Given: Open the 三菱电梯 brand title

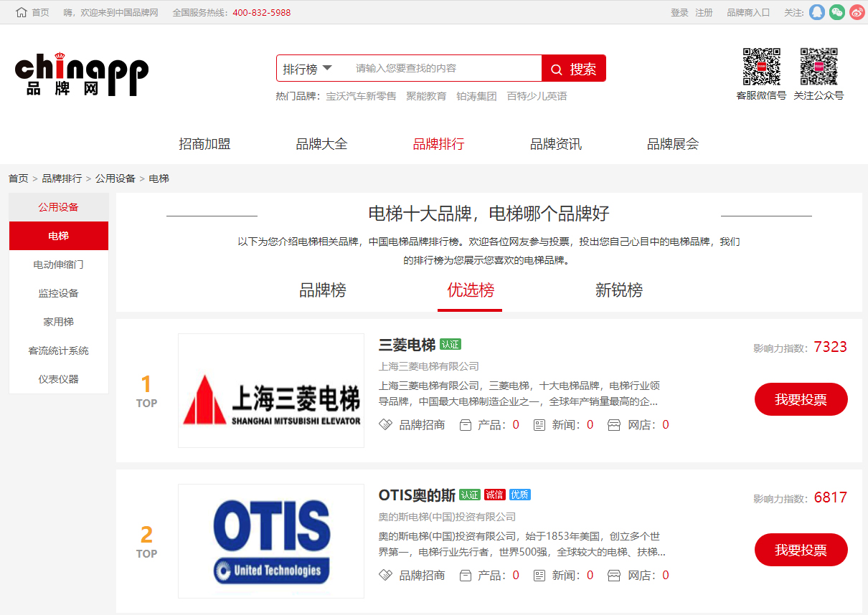Looking at the screenshot, I should click(x=407, y=345).
